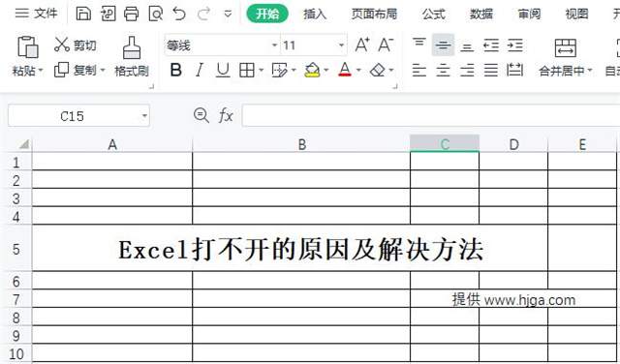Screen dimensions: 620x364
Task: Open the font size 11 dropdown
Action: [x=341, y=45]
